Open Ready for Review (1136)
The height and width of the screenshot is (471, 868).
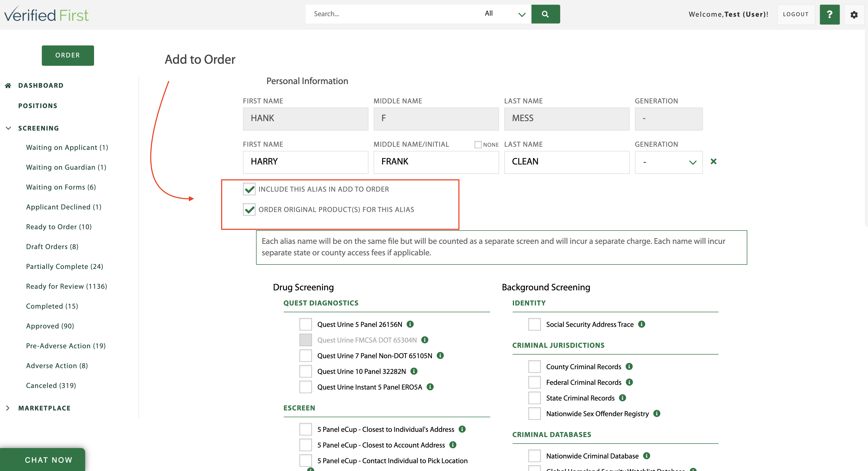[67, 286]
